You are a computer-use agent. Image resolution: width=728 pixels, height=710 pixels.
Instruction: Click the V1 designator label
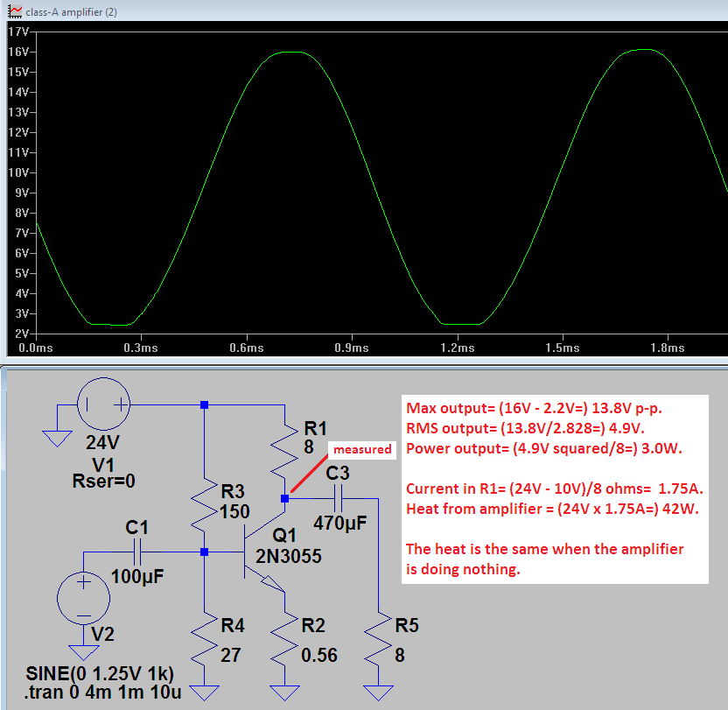[x=103, y=465]
